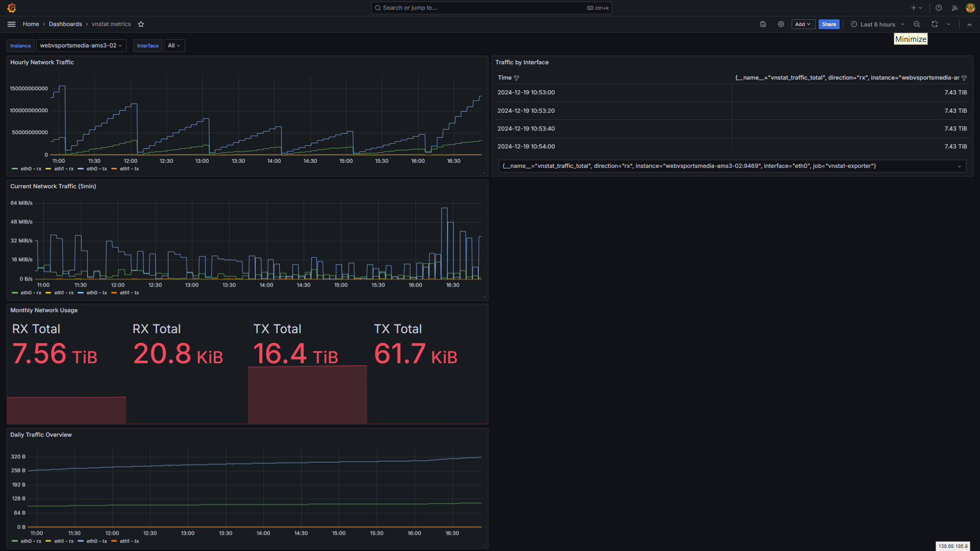Go to Dashboards breadcrumb
Screen dimensions: 980x551
click(x=65, y=24)
